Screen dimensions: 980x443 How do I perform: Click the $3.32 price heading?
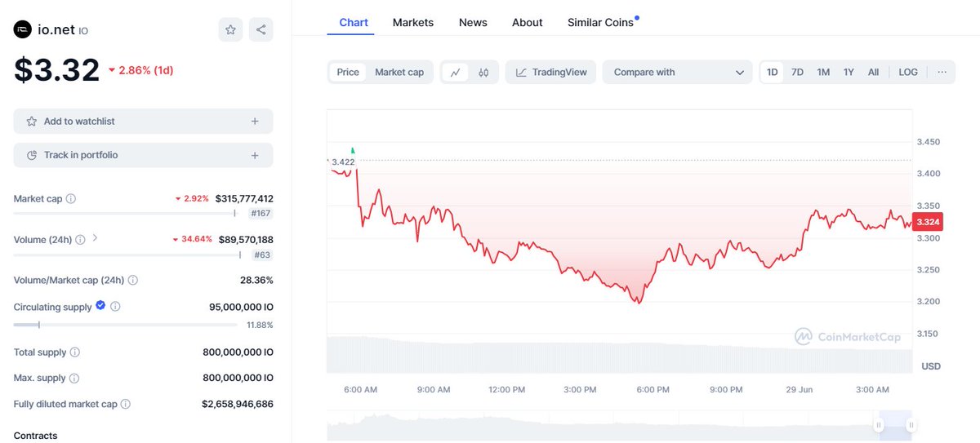[x=56, y=70]
